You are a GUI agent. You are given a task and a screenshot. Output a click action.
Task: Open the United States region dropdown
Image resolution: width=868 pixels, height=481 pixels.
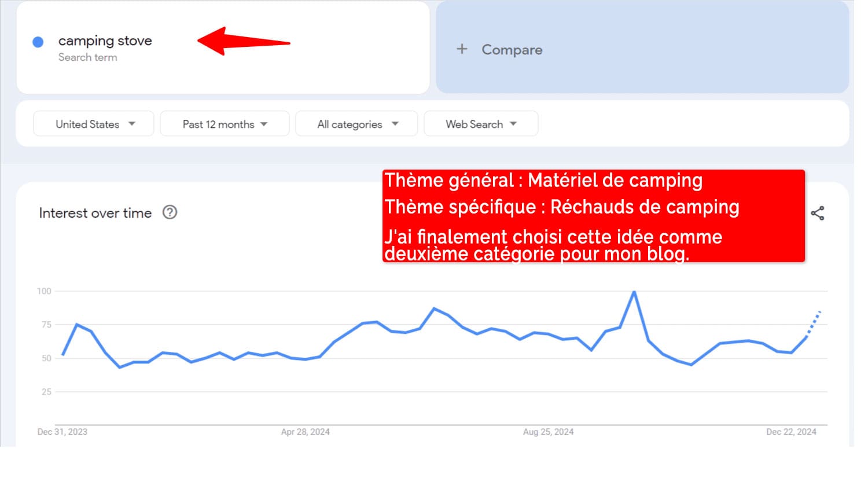pos(94,124)
